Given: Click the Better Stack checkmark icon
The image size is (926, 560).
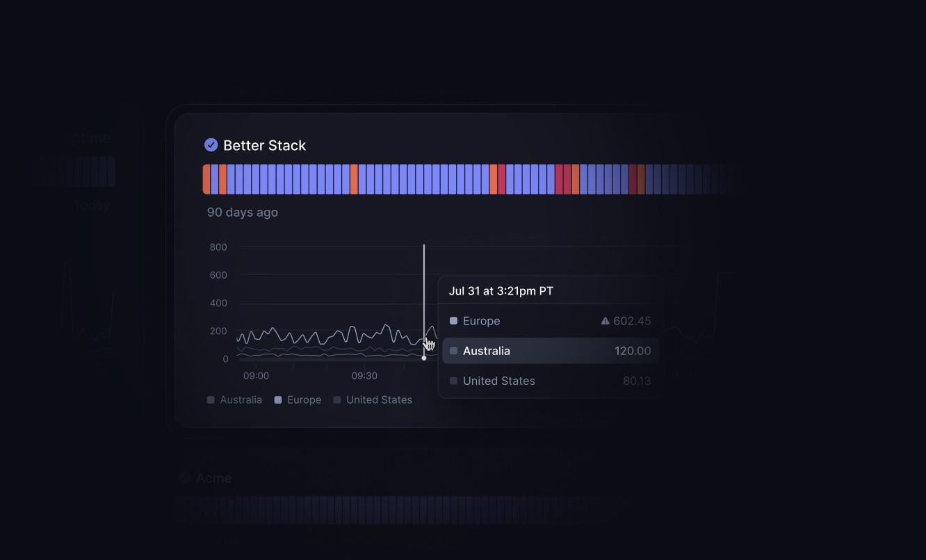Looking at the screenshot, I should [211, 145].
